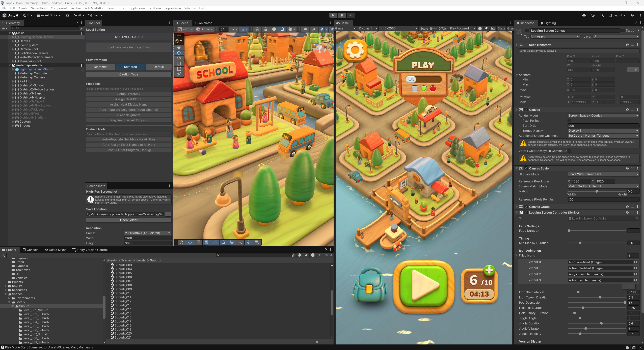Click the Scene search magnifier overlay icon
The image size is (644, 350).
click(x=240, y=242)
